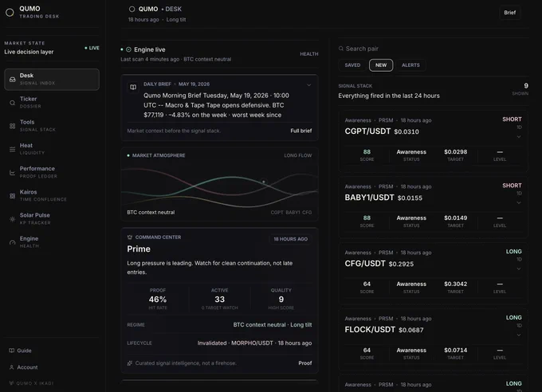Click the Invalidated MORPHO/USDT lifecycle text
Screen dimensions: 542x392
pyautogui.click(x=254, y=343)
